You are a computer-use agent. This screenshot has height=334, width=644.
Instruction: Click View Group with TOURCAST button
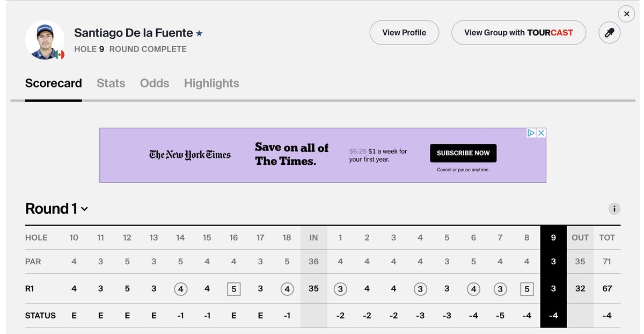click(x=518, y=33)
